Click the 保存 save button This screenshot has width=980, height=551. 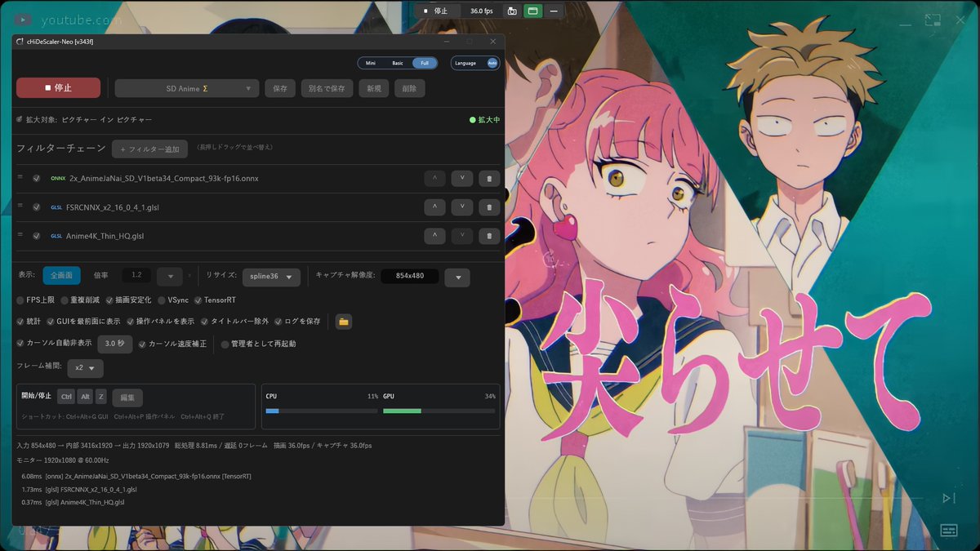coord(280,88)
